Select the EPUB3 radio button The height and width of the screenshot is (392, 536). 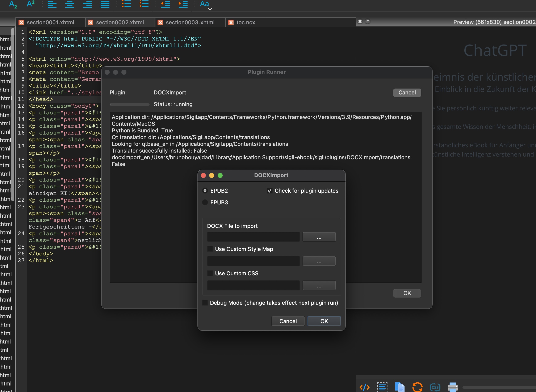[205, 203]
